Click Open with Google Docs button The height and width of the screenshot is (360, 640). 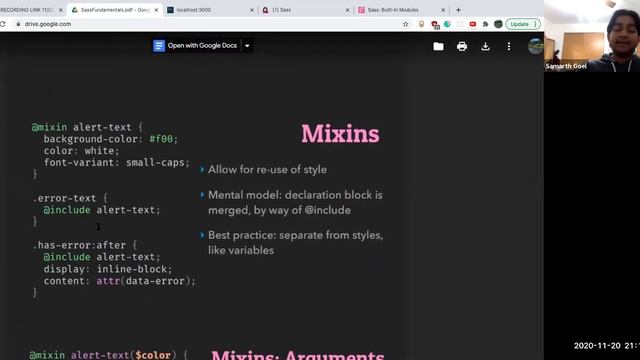pyautogui.click(x=196, y=46)
